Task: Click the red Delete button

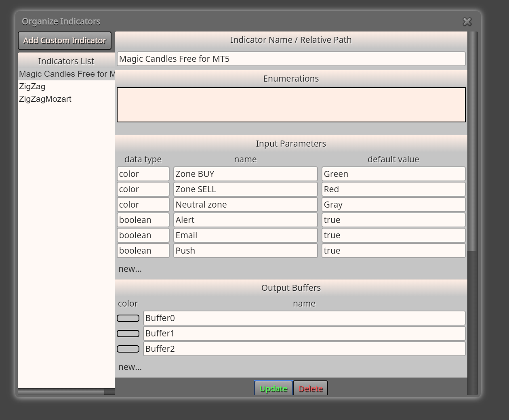Action: (x=311, y=388)
